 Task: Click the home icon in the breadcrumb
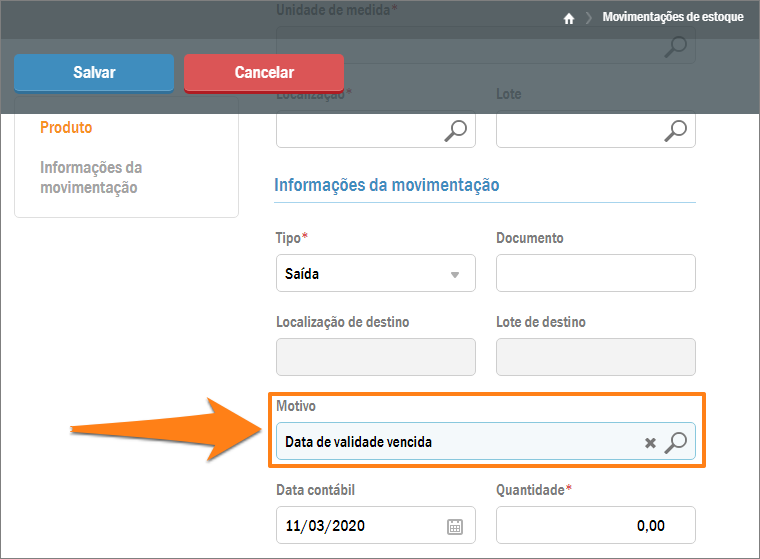click(569, 18)
